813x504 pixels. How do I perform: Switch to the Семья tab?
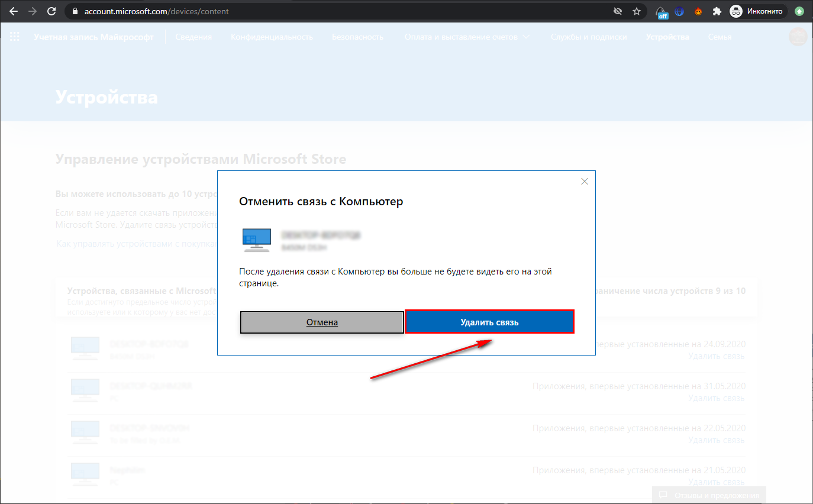720,37
